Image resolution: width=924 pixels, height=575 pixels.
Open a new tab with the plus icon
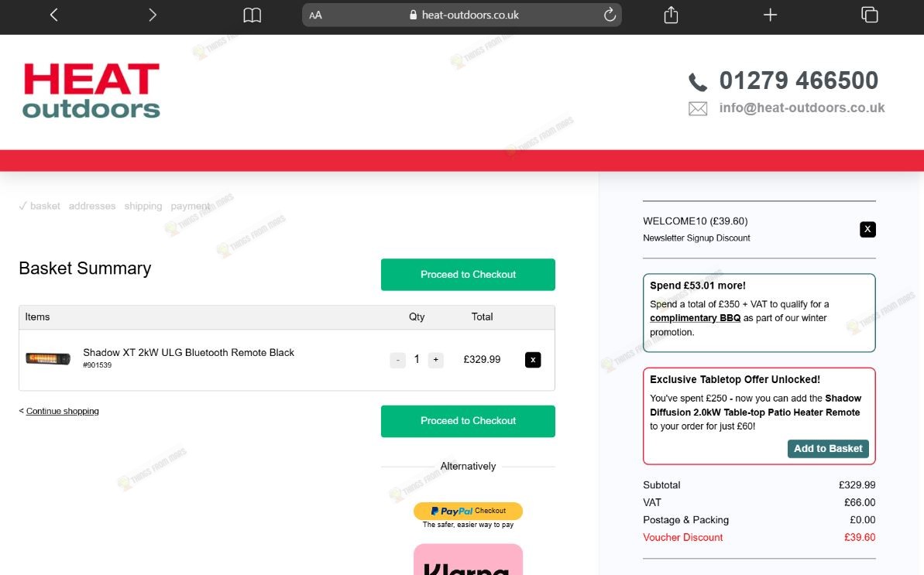[x=770, y=15]
